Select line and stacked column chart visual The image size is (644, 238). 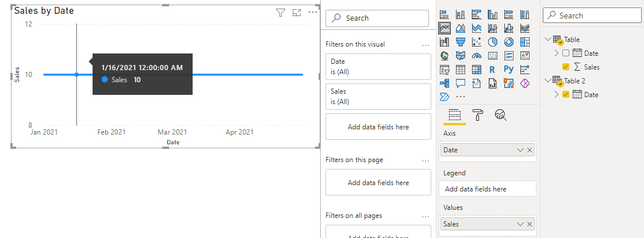(x=492, y=28)
